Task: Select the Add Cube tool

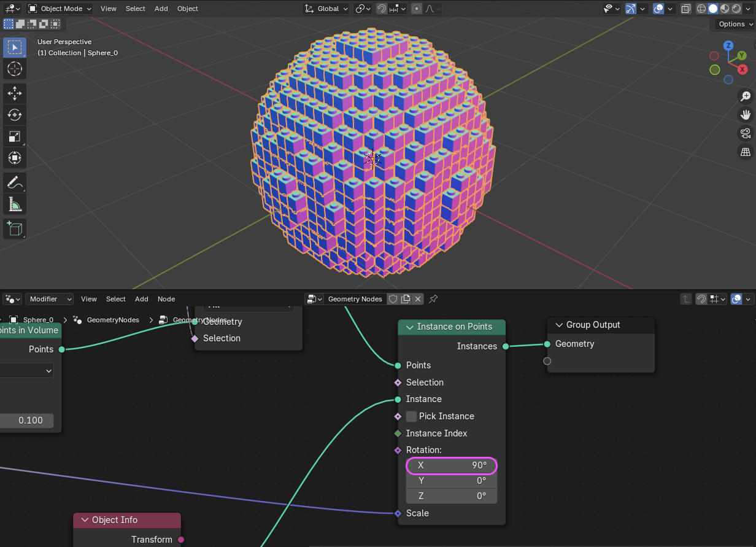Action: pyautogui.click(x=15, y=229)
